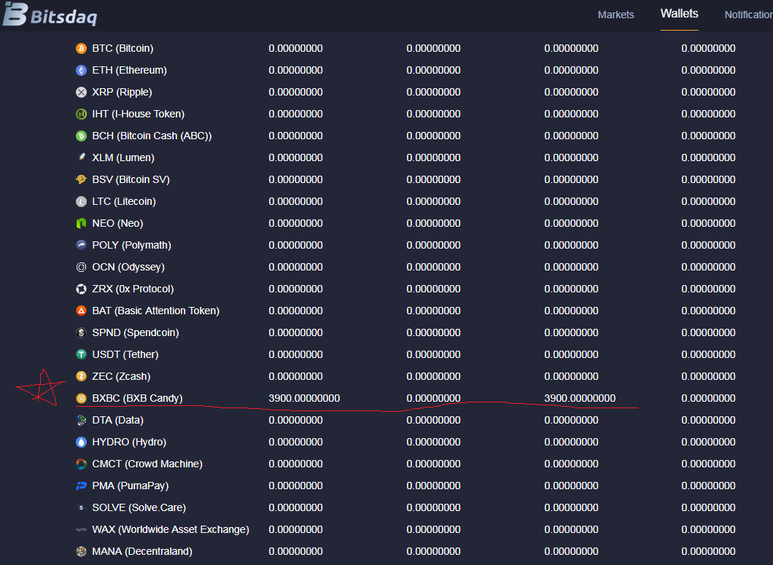This screenshot has height=565, width=773.
Task: Click the SOLVE Solve.Care icon
Action: coord(81,508)
